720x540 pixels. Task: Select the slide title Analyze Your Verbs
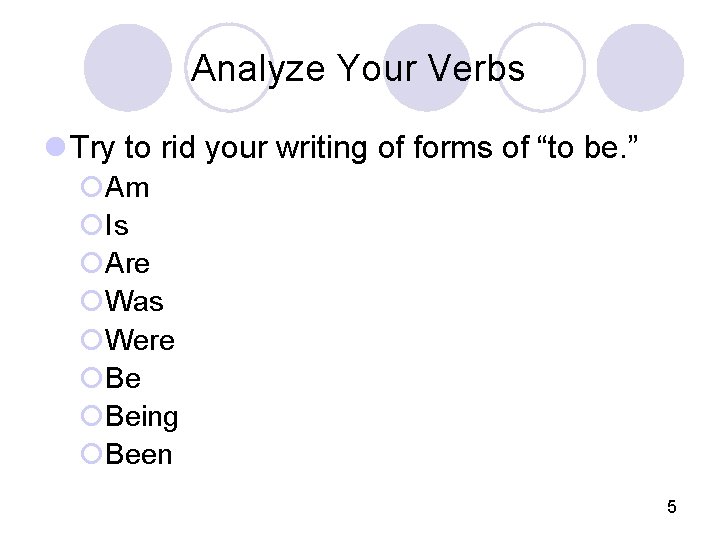point(358,69)
